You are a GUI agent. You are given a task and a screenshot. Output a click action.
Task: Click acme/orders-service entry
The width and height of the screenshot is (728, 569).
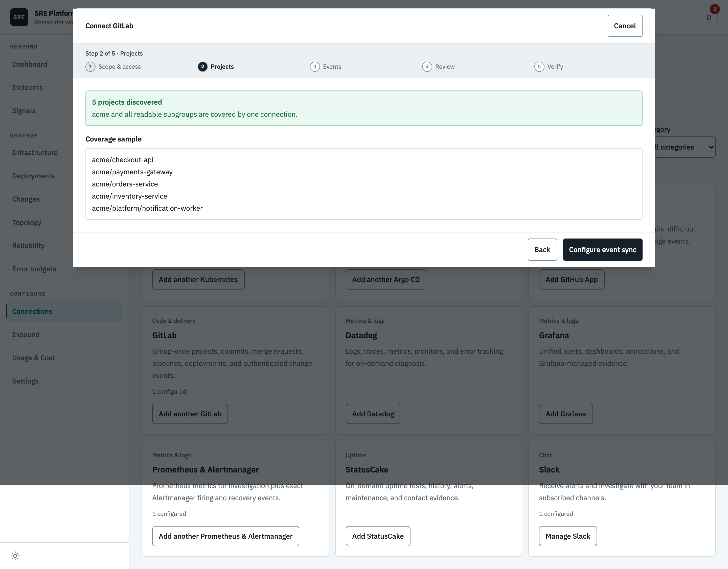pyautogui.click(x=125, y=184)
